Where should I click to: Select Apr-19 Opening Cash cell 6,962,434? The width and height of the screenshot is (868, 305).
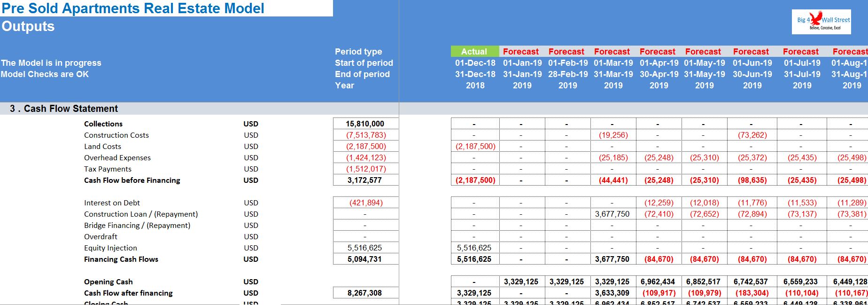point(658,282)
